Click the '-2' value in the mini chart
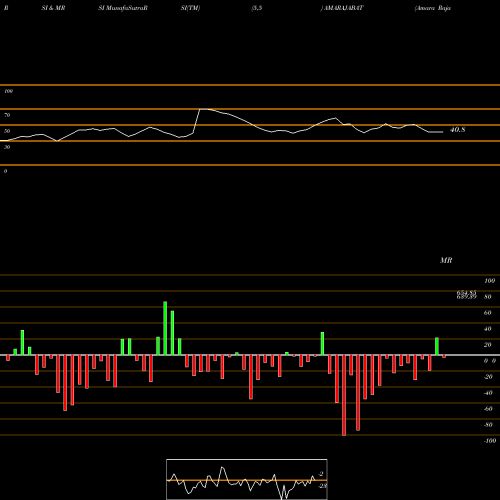Image resolution: width=500 pixels, height=500 pixels. tap(321, 474)
